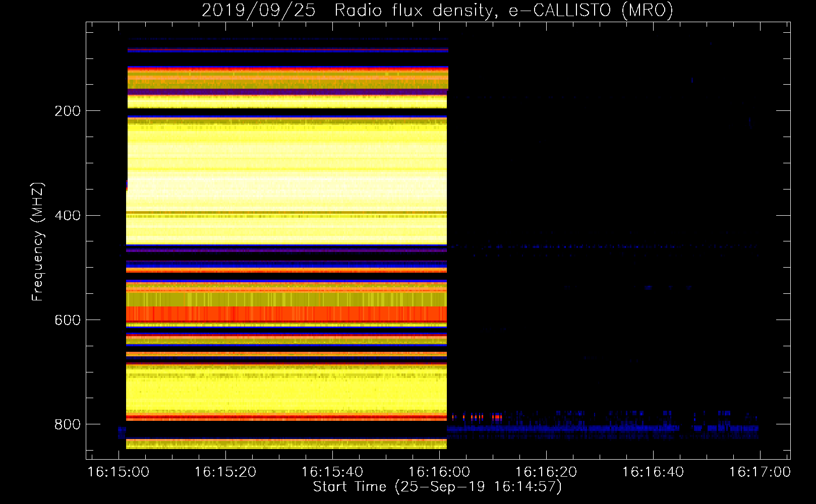Screen dimensions: 816x504
Task: Click the 16:17:00 time tick label
Action: click(x=760, y=472)
